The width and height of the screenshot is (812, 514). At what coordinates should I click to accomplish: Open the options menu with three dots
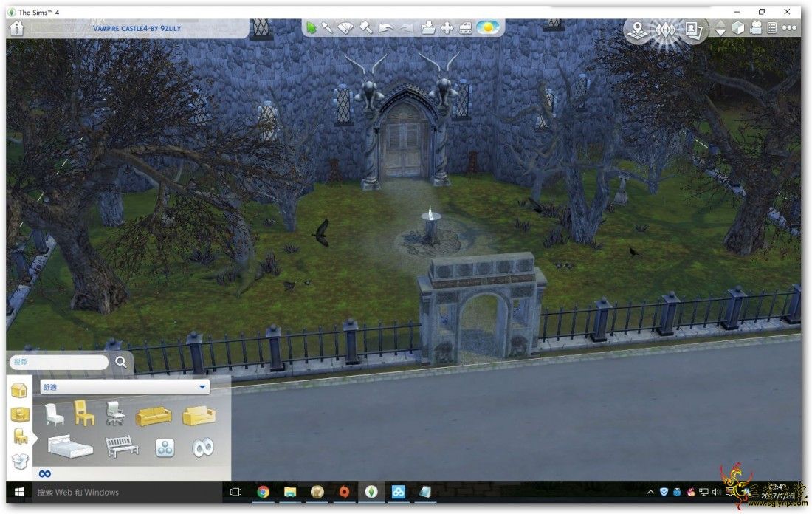click(x=789, y=28)
